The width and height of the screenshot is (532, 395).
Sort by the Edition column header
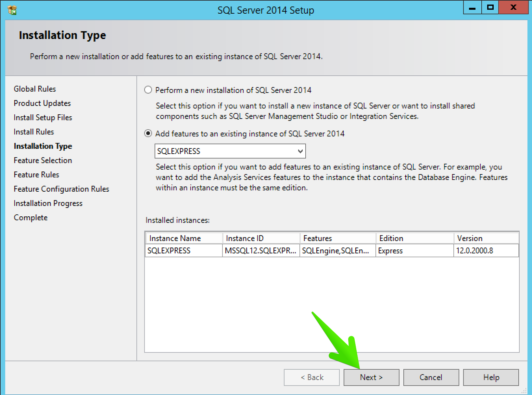click(415, 238)
